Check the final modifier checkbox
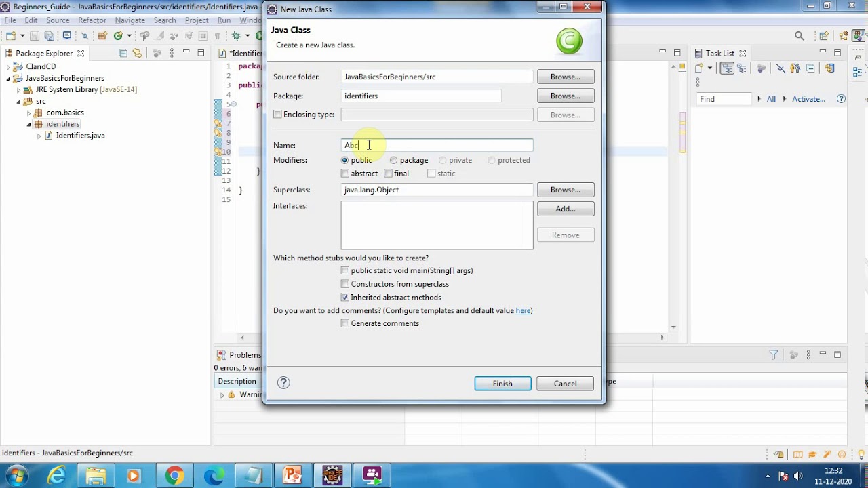 click(x=388, y=174)
